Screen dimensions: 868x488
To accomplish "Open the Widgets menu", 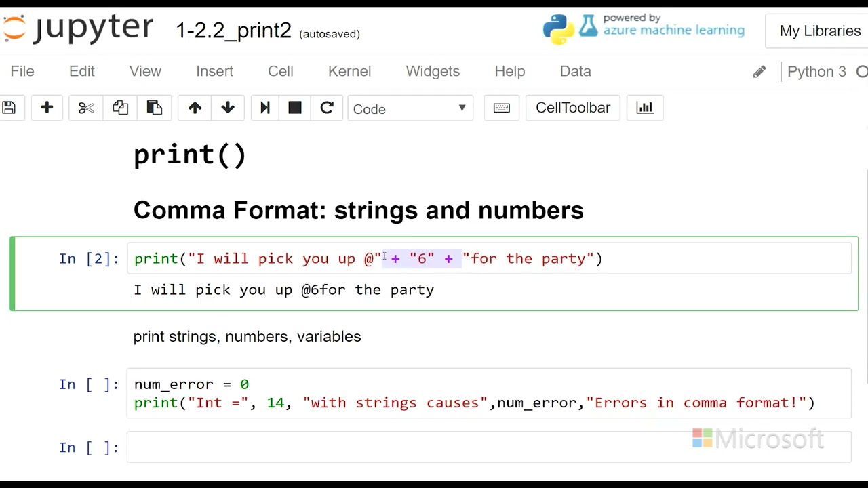I will point(433,71).
